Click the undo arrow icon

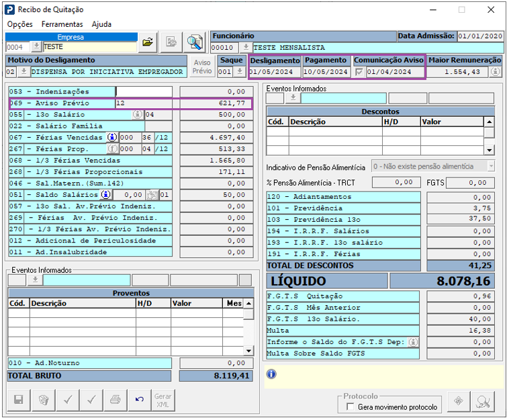tap(139, 400)
